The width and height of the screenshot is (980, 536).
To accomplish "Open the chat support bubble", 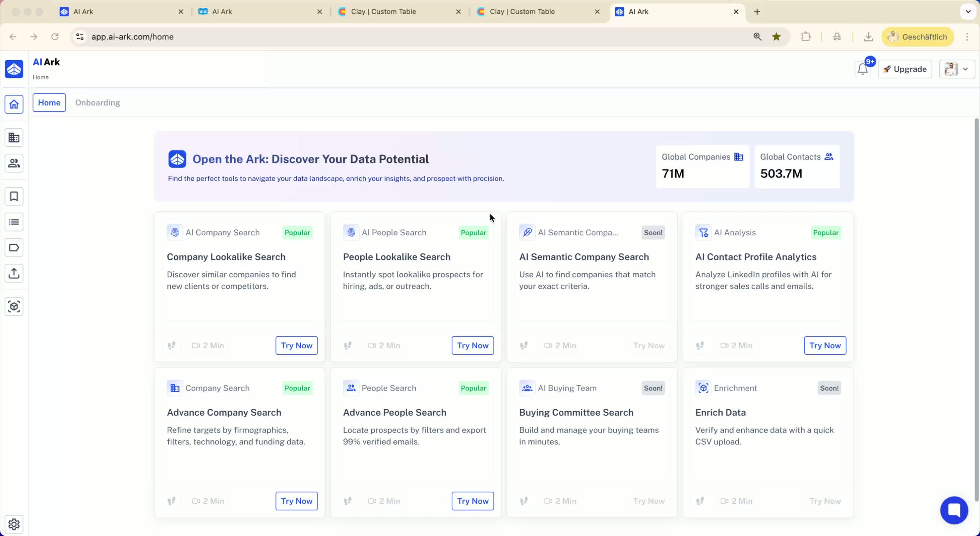I will 954,510.
